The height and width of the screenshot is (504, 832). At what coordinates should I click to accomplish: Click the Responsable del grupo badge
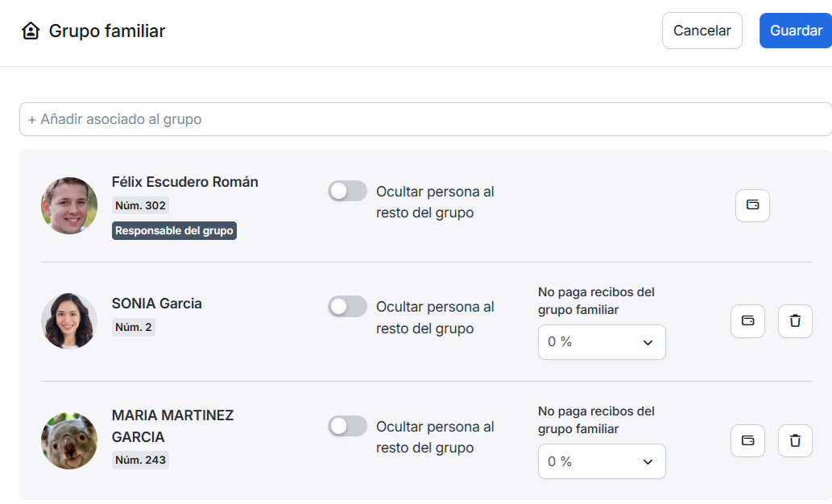click(x=174, y=231)
